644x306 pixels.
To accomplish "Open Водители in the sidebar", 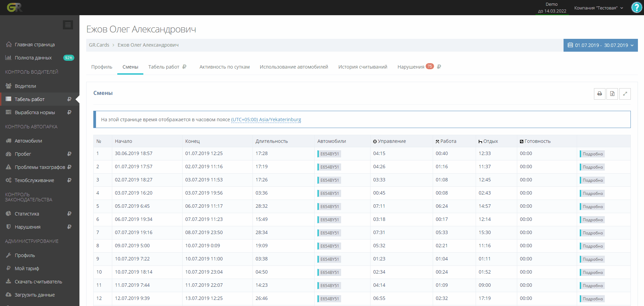I will [x=25, y=86].
